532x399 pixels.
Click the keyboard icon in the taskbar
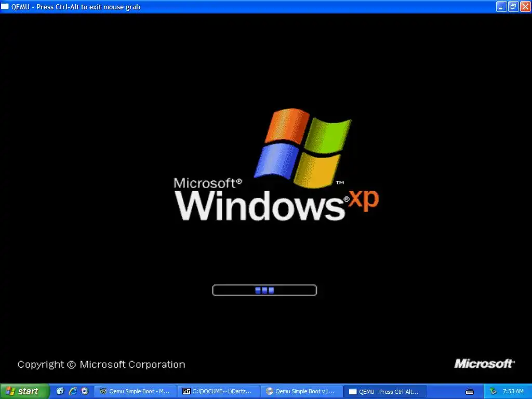(x=470, y=392)
